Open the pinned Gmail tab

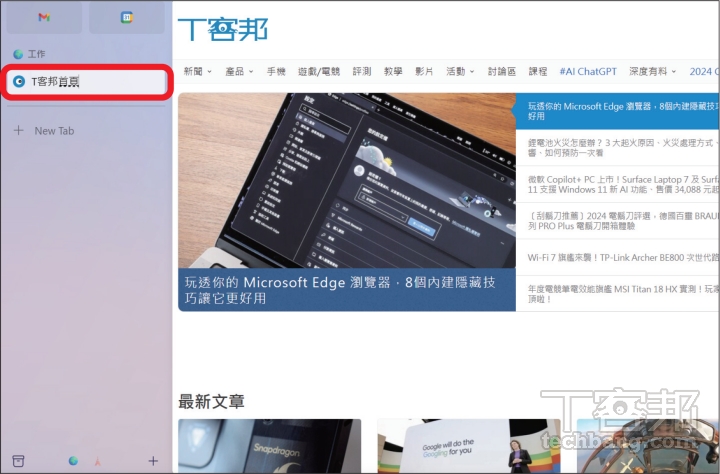pos(44,17)
